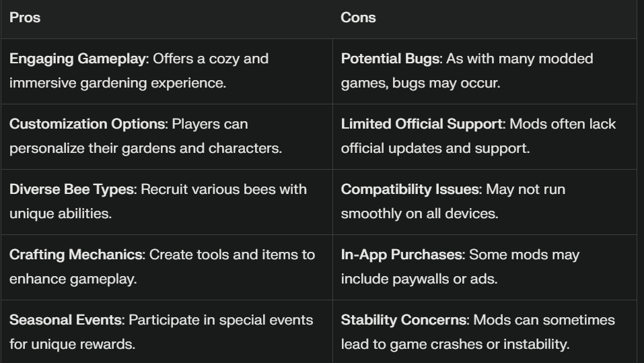Click 'official updates and support' line
This screenshot has width=644, height=363.
click(435, 148)
